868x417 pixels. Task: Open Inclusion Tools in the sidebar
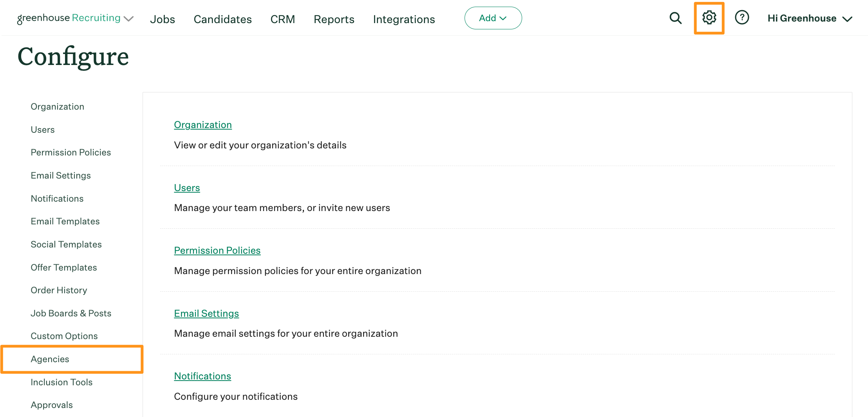(61, 382)
